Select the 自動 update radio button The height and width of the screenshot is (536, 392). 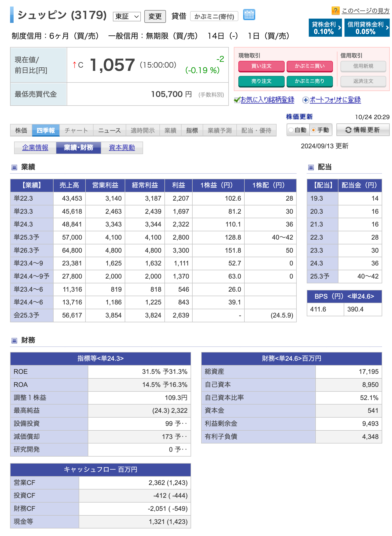pos(291,130)
